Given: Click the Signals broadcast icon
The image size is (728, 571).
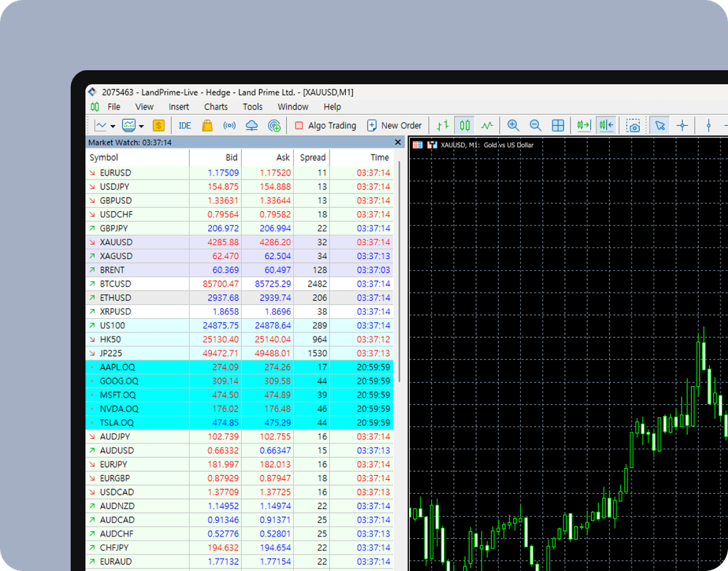Looking at the screenshot, I should (x=229, y=126).
